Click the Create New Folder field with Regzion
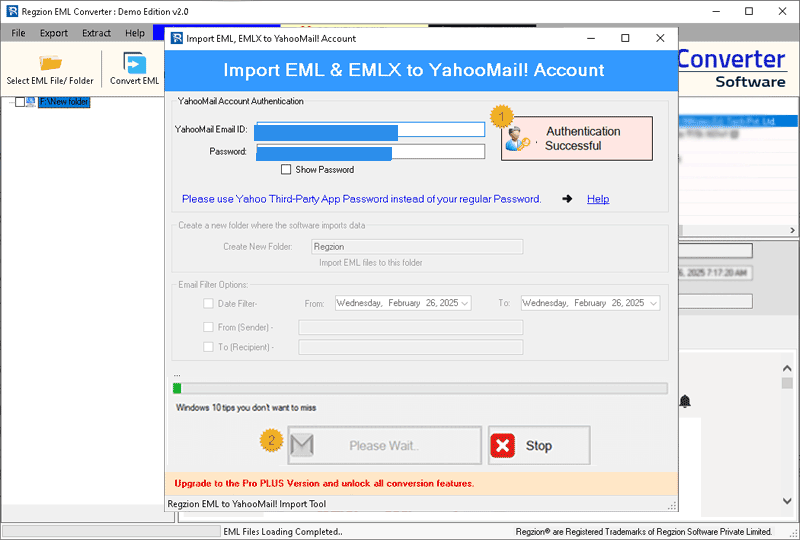The height and width of the screenshot is (540, 800). pyautogui.click(x=417, y=247)
